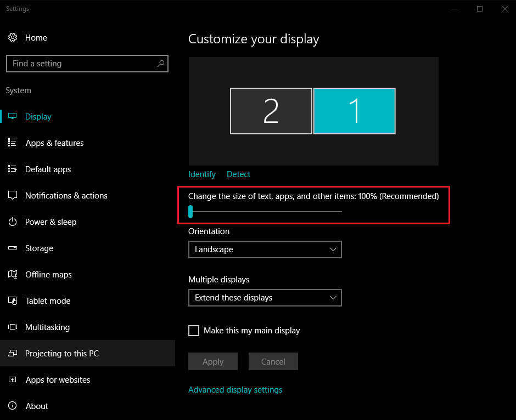Open the Extend these displays dropdown
This screenshot has width=516, height=420.
click(265, 298)
